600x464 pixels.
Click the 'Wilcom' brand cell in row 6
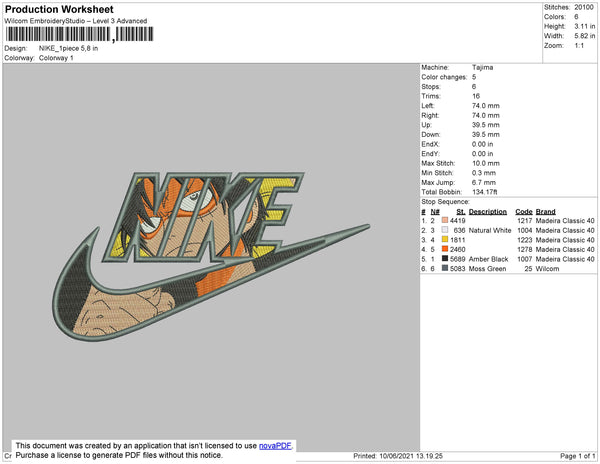pos(547,269)
